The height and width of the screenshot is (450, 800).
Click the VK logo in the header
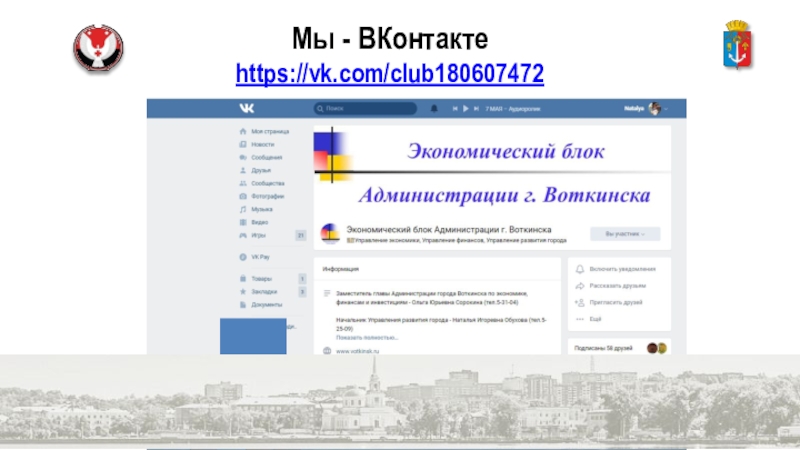coord(246,108)
